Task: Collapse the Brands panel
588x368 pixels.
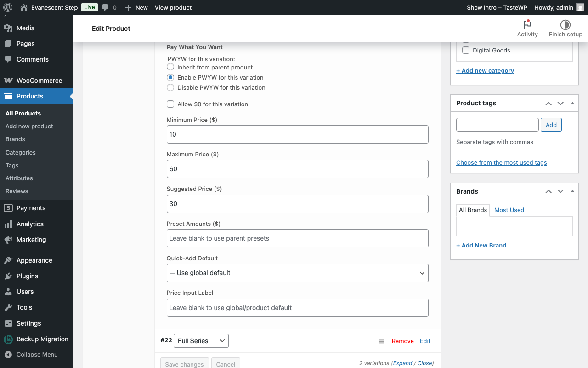Action: coord(572,191)
